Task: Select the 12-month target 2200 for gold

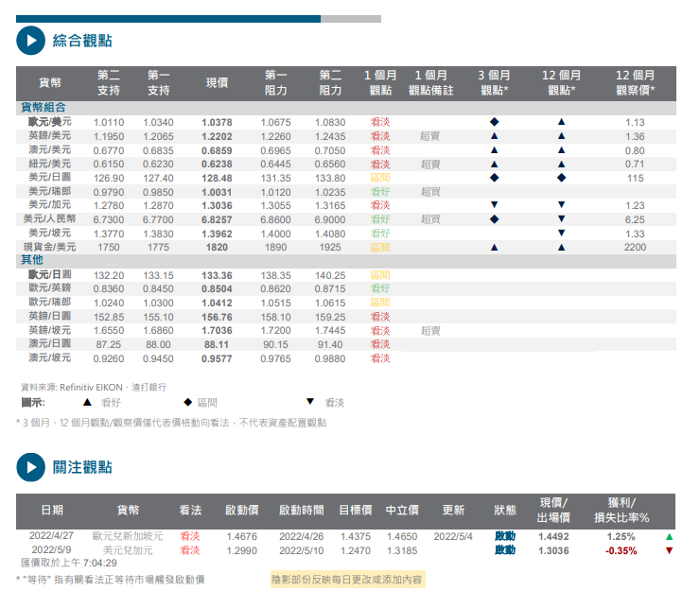Action: (x=636, y=248)
